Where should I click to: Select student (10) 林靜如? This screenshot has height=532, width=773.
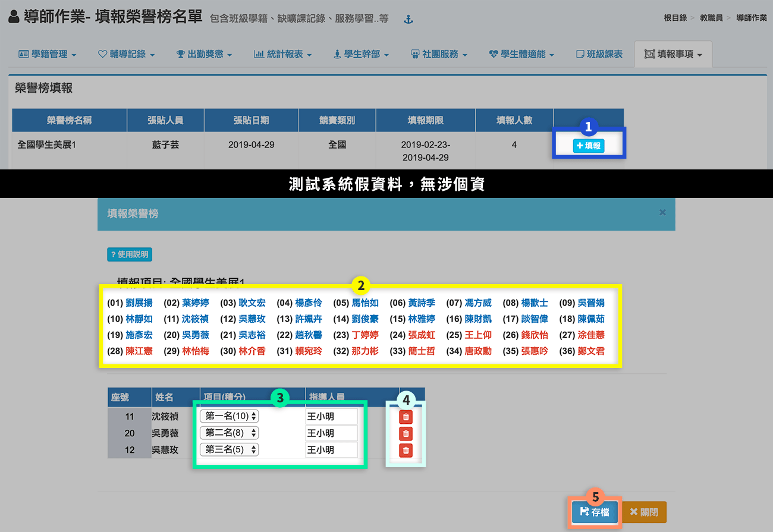139,319
